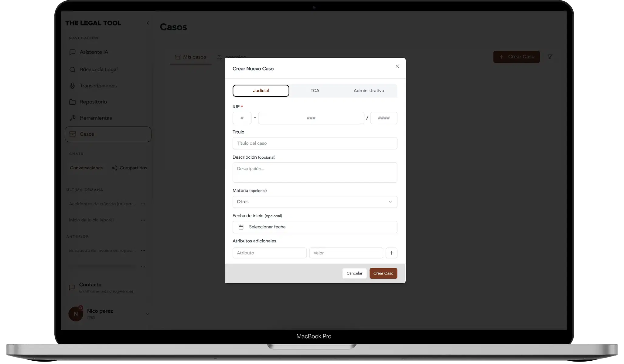The height and width of the screenshot is (364, 624).
Task: Open chat Búsqueda de invoice en reposi...
Action: 102,251
